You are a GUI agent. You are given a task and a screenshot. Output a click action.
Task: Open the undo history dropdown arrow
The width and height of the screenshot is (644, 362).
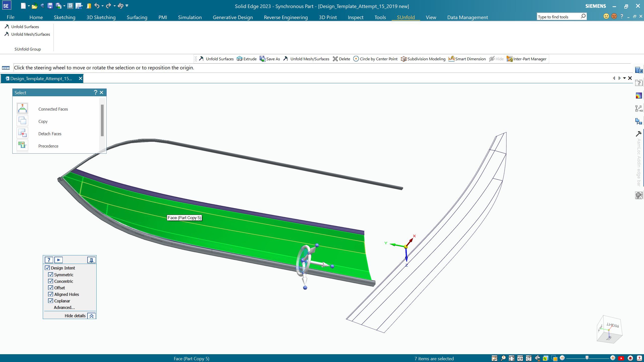click(103, 6)
